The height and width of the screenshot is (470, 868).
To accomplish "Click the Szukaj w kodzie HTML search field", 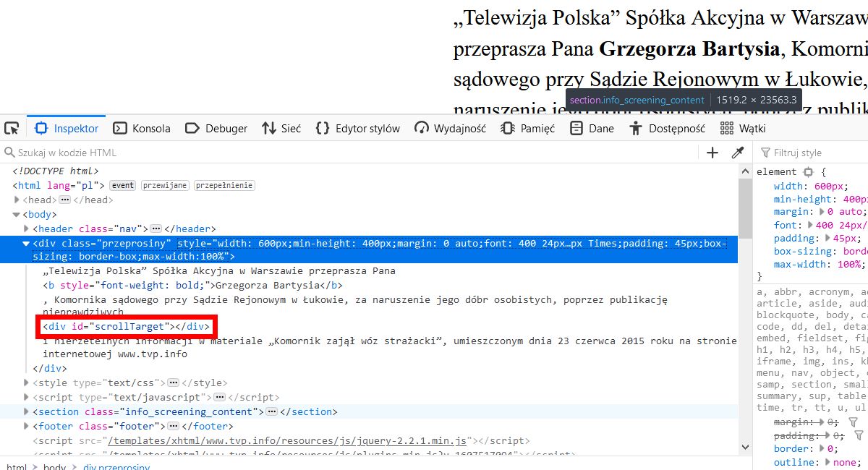I will [x=109, y=153].
